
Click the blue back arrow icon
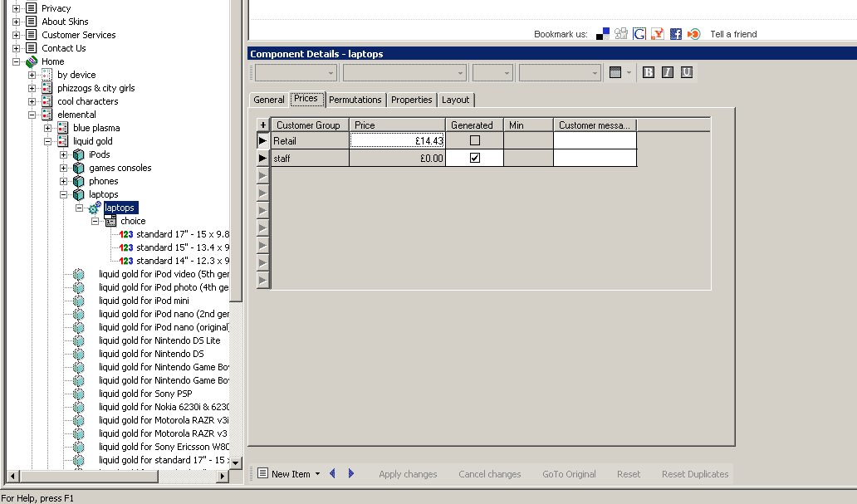coord(333,473)
